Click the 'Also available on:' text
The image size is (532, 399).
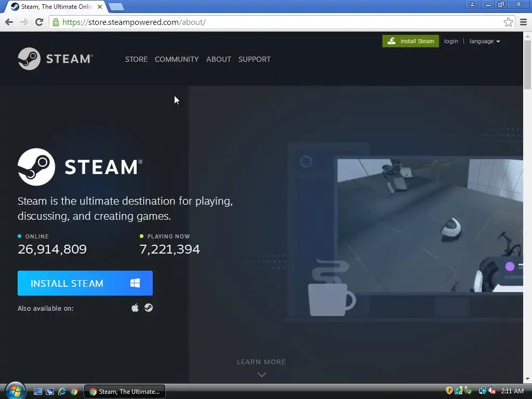point(46,309)
